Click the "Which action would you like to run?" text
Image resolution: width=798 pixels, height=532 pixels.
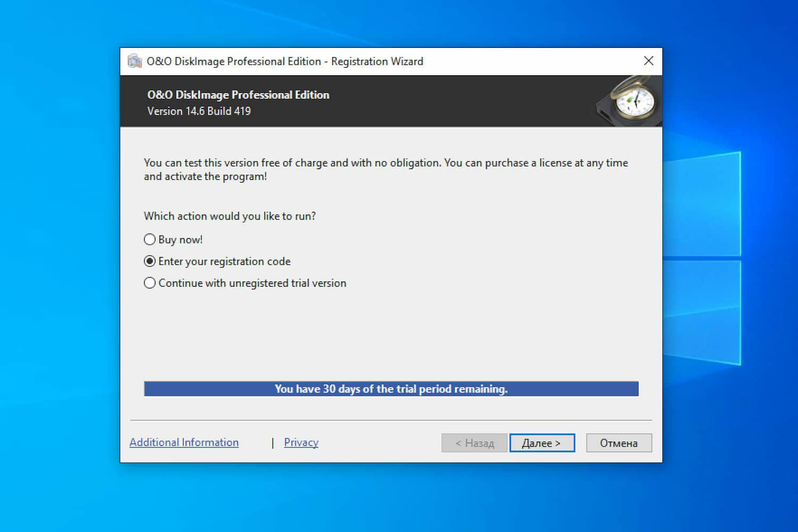click(x=230, y=216)
